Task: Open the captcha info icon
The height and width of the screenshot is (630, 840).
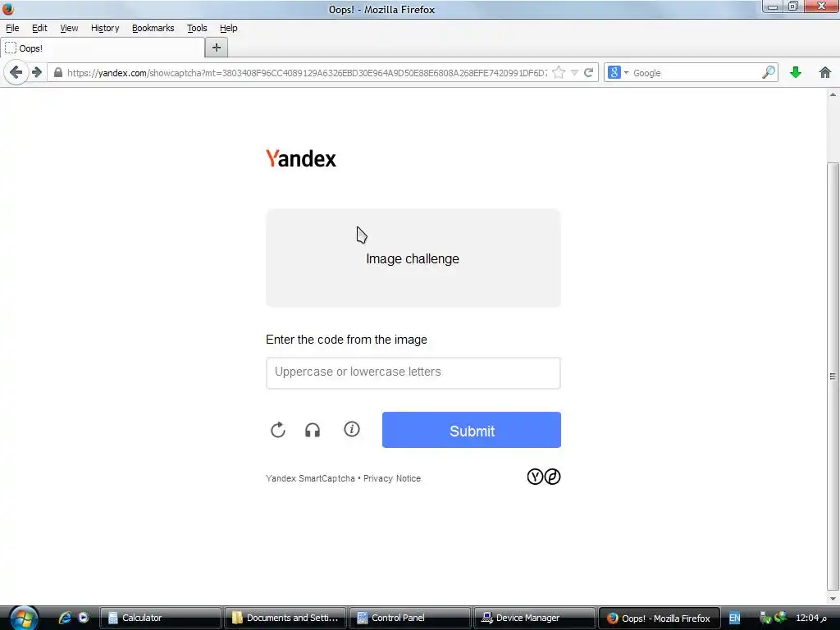Action: 352,429
